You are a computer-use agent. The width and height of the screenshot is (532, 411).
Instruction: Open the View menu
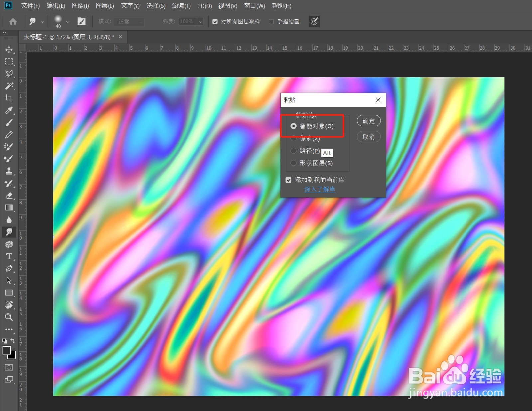228,6
